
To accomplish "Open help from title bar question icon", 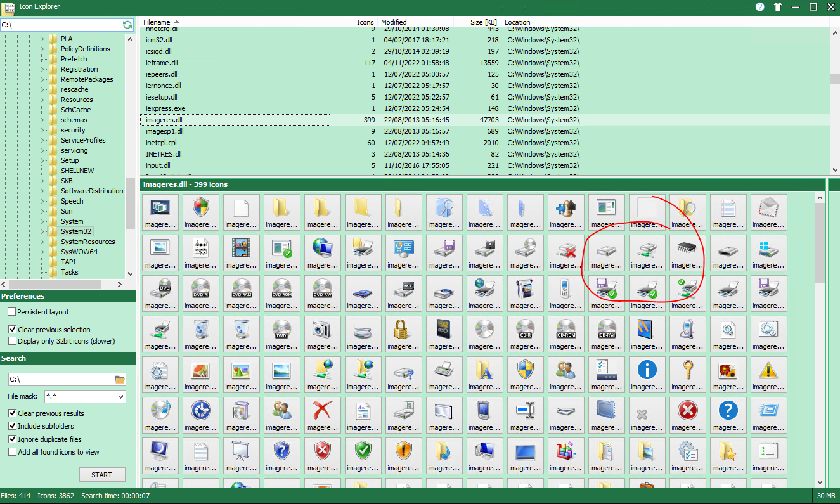I will [760, 7].
